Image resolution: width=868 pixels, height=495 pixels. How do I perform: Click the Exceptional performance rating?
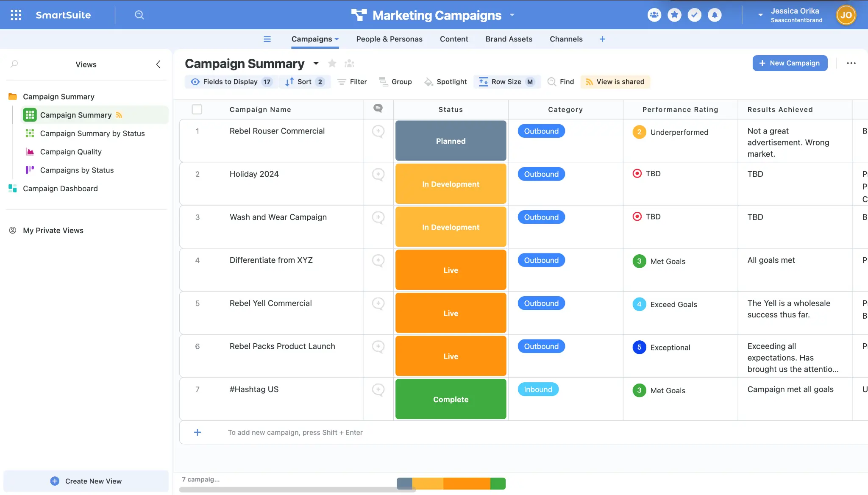point(662,348)
